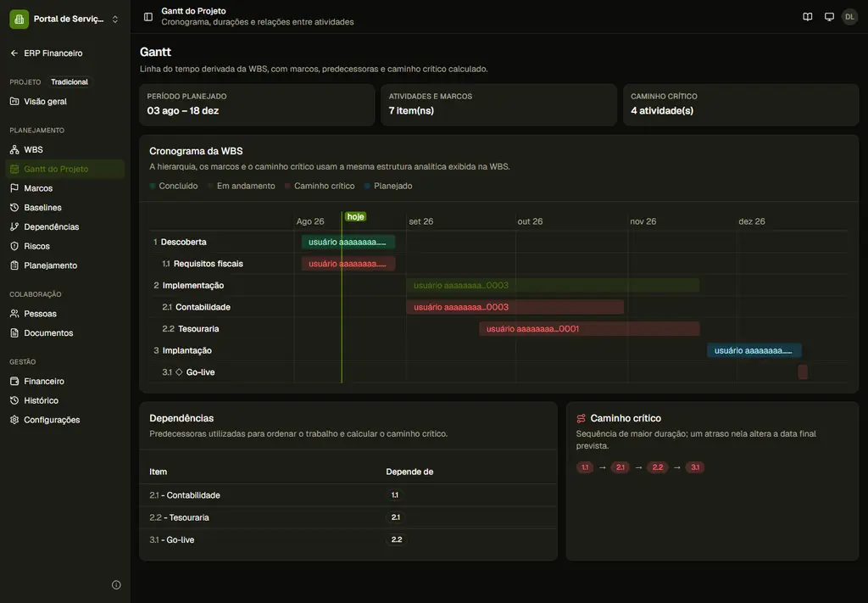The image size is (868, 603).
Task: Collapse the sidebar with the panel toggle icon
Action: [x=148, y=17]
